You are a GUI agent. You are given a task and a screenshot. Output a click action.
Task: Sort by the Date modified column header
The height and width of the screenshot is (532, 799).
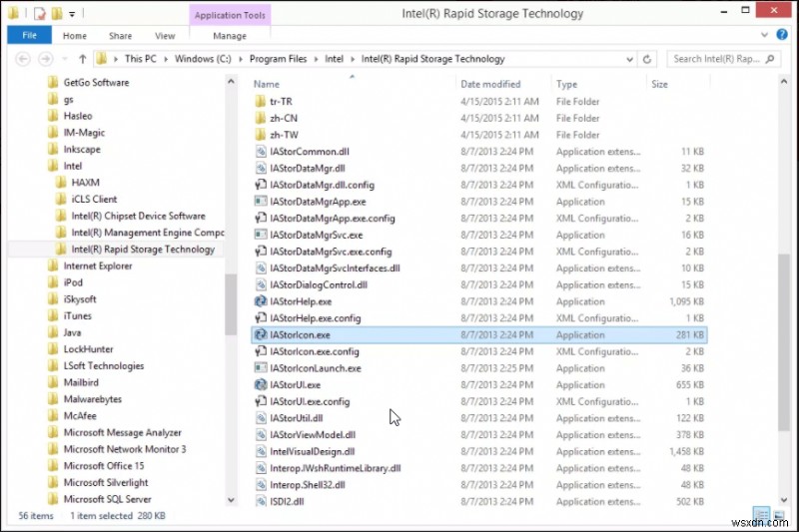[490, 84]
